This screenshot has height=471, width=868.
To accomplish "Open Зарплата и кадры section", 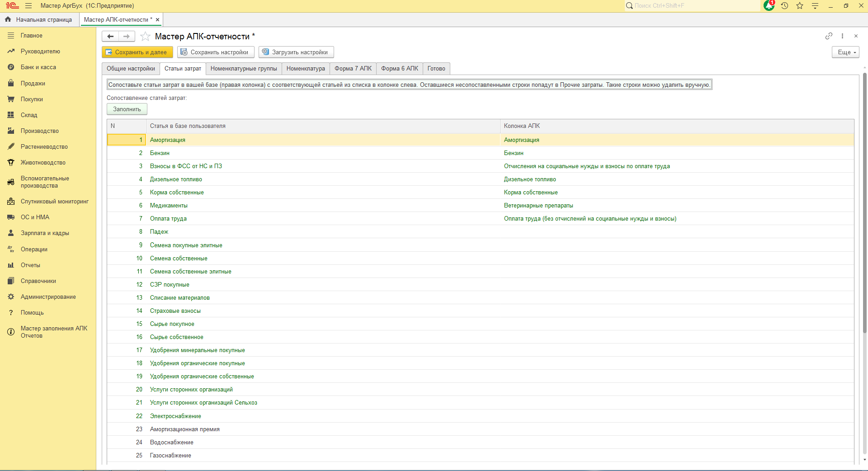I will click(x=45, y=233).
